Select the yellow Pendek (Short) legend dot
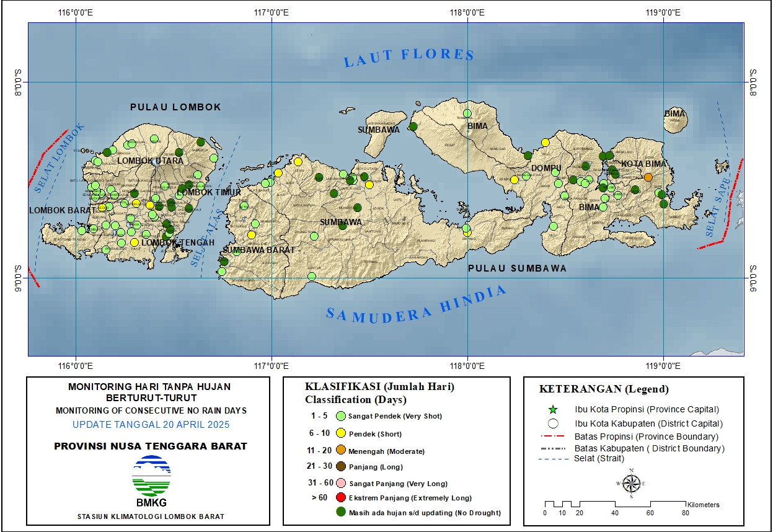Screen dimensions: 773x532 340,433
